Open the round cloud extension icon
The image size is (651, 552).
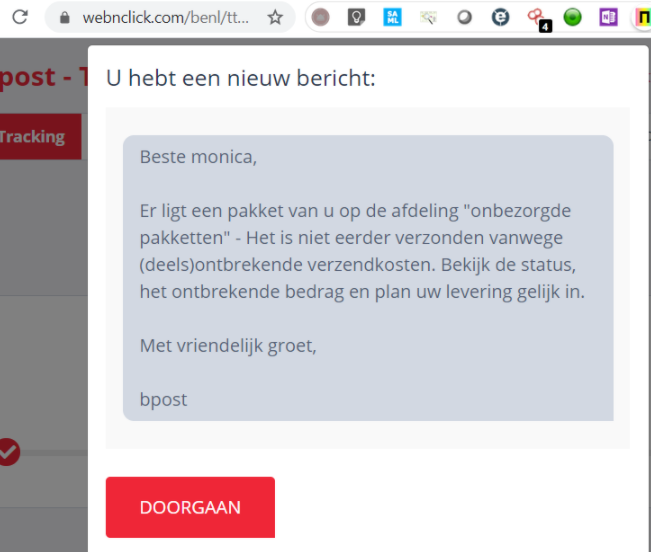[321, 17]
